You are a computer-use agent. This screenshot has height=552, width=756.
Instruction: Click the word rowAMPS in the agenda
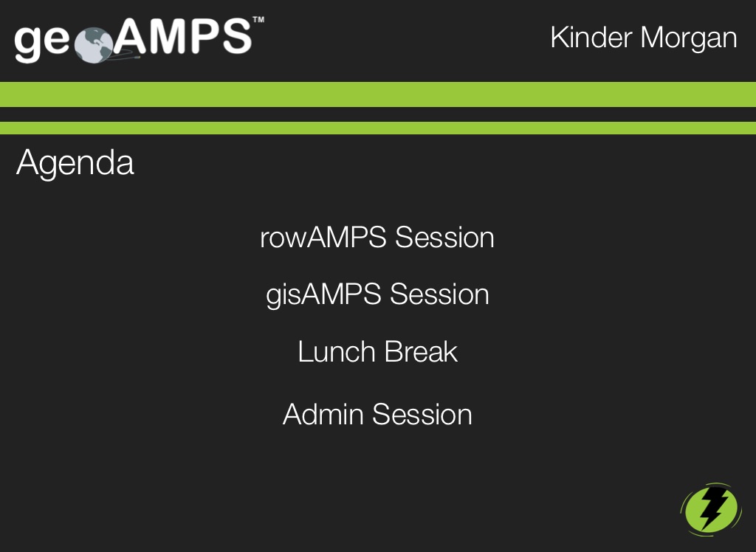coord(323,238)
